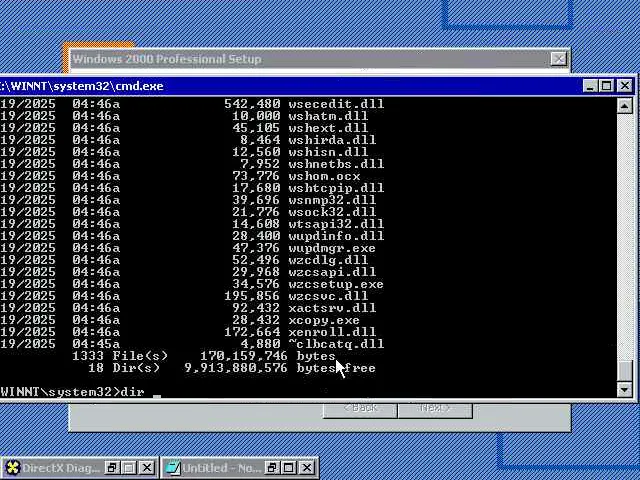Click the cmd.exe scrollbar down arrow
This screenshot has height=480, width=640.
[x=624, y=390]
